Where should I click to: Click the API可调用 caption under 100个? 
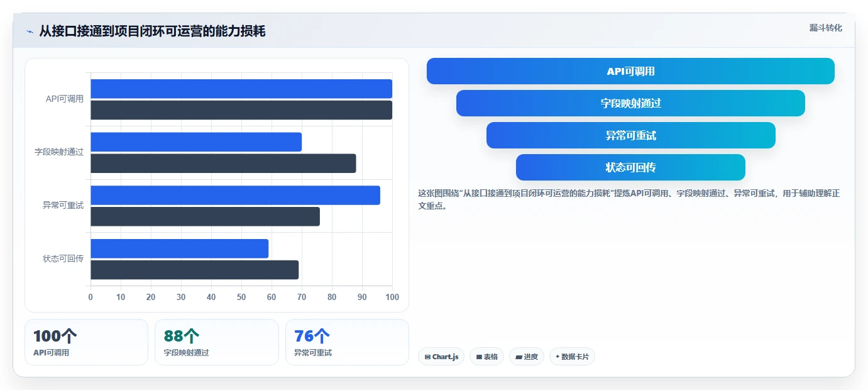[51, 353]
